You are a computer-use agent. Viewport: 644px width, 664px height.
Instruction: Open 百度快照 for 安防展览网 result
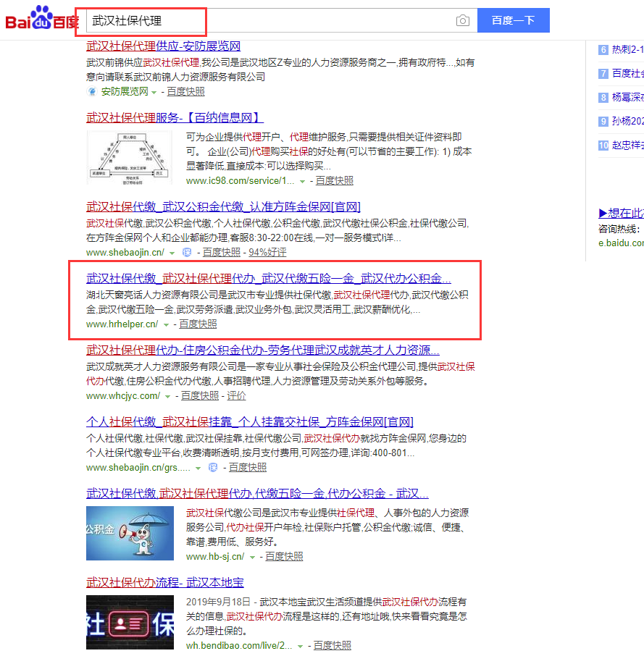point(185,91)
